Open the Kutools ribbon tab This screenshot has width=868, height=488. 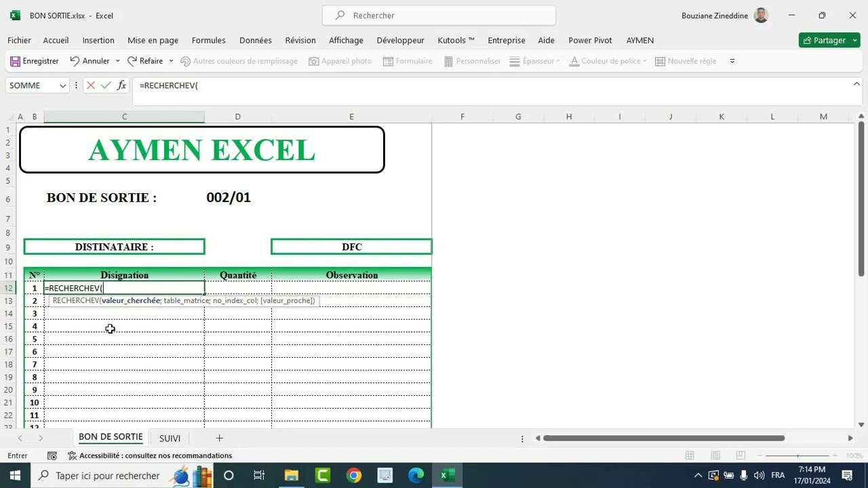[x=456, y=41]
